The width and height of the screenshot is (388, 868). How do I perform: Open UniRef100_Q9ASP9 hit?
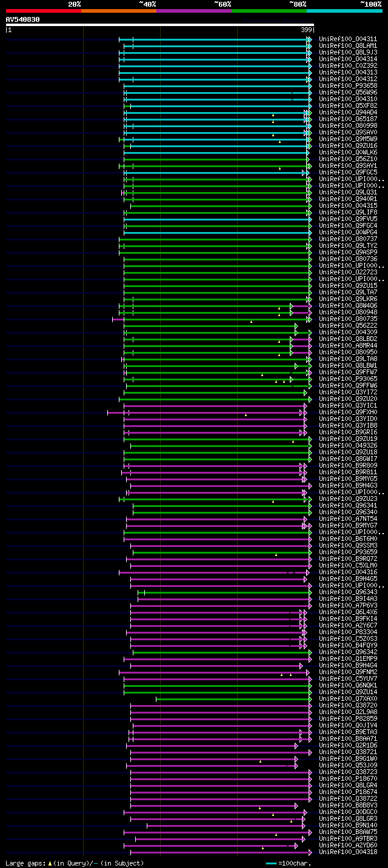pos(348,253)
